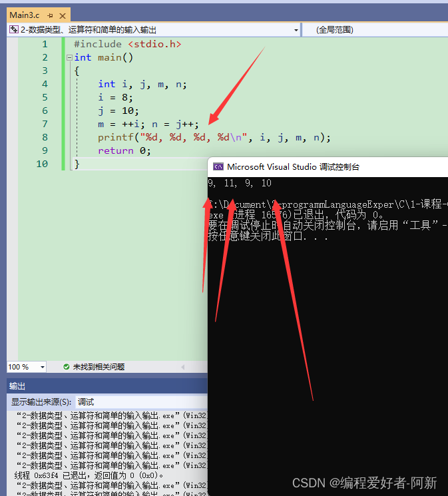Click the 线程 0x63f4 已退出 output line
448x496 pixels.
point(89,475)
